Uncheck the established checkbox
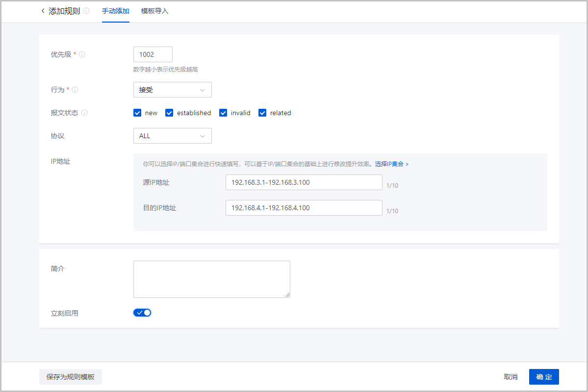Image resolution: width=588 pixels, height=392 pixels. tap(169, 113)
